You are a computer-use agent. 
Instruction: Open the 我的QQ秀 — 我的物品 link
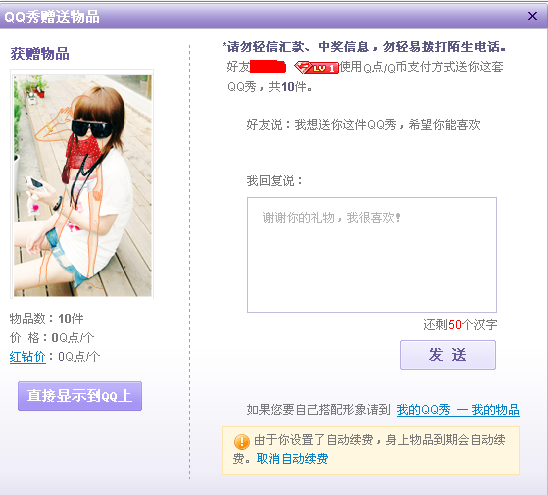point(458,410)
